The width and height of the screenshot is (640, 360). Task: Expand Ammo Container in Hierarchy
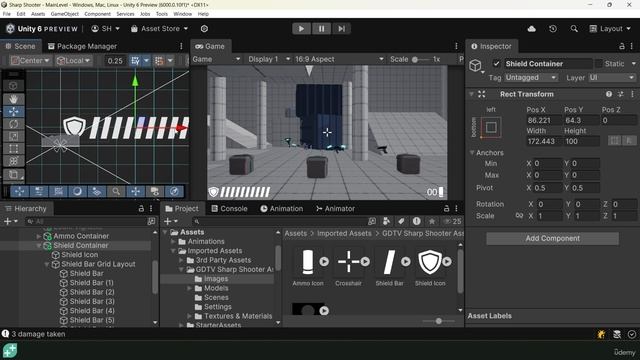pos(39,236)
